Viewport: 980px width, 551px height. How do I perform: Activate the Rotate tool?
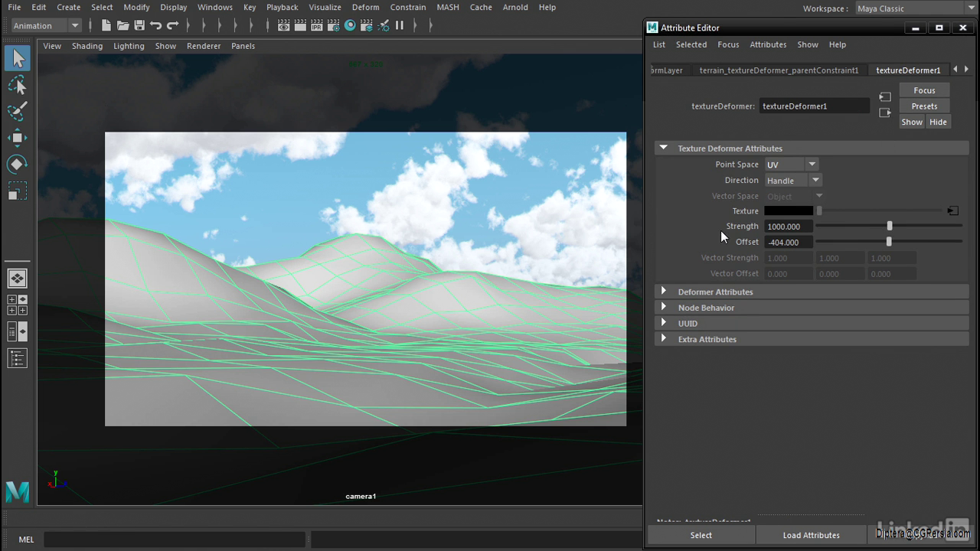coord(18,165)
